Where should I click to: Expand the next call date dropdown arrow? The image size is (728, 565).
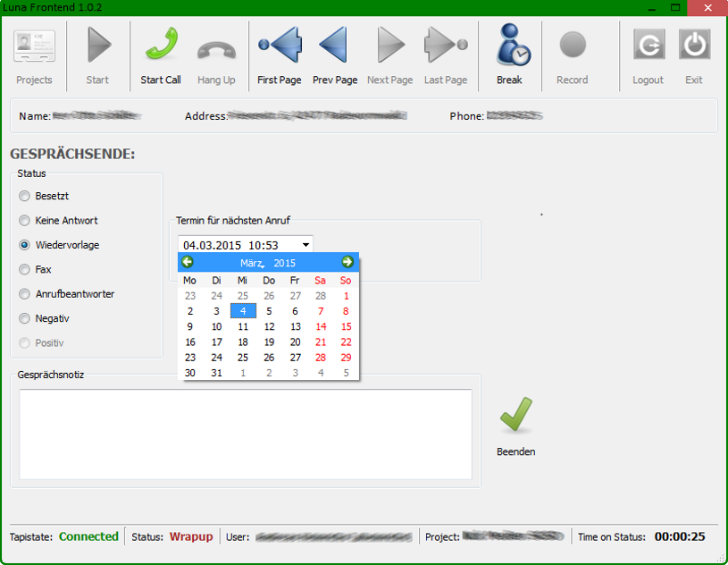(305, 244)
